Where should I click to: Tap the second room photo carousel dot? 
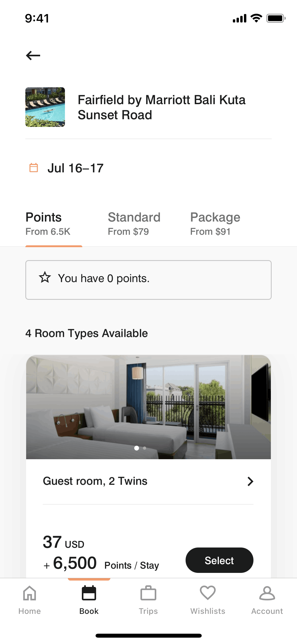(x=145, y=448)
